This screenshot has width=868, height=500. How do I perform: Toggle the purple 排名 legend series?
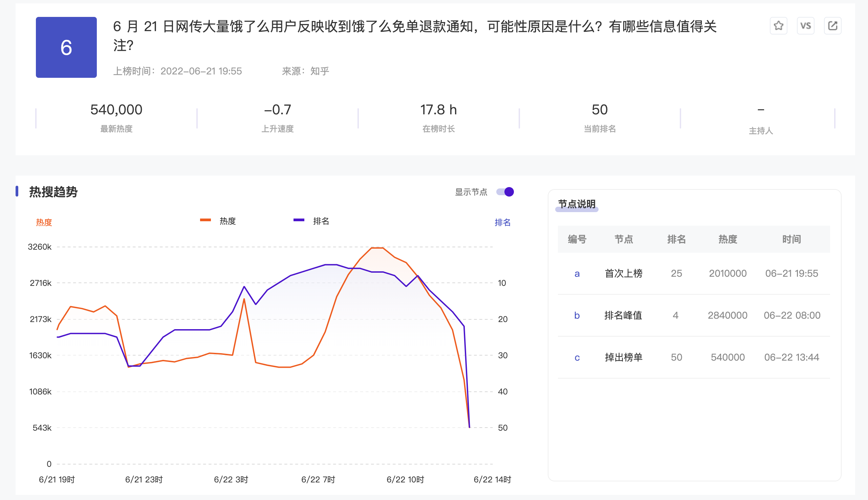(x=311, y=221)
